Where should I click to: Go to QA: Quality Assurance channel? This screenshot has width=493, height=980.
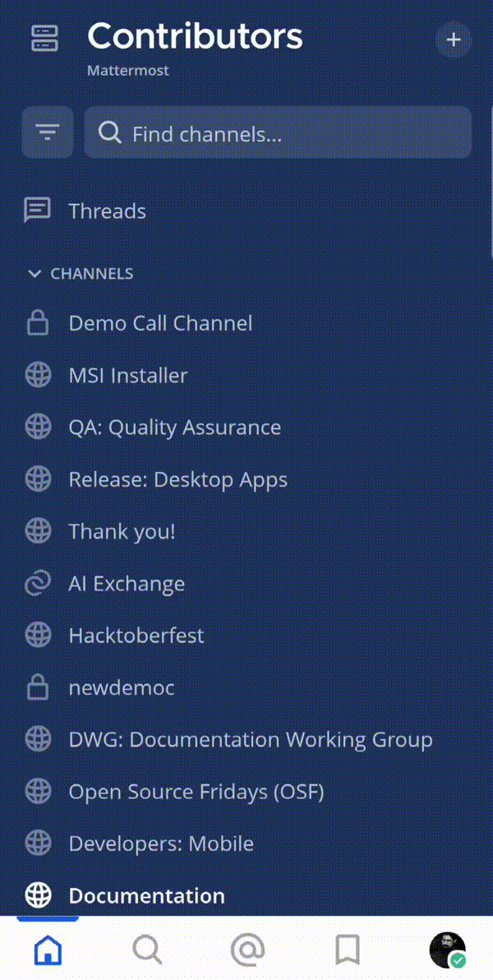pyautogui.click(x=174, y=428)
